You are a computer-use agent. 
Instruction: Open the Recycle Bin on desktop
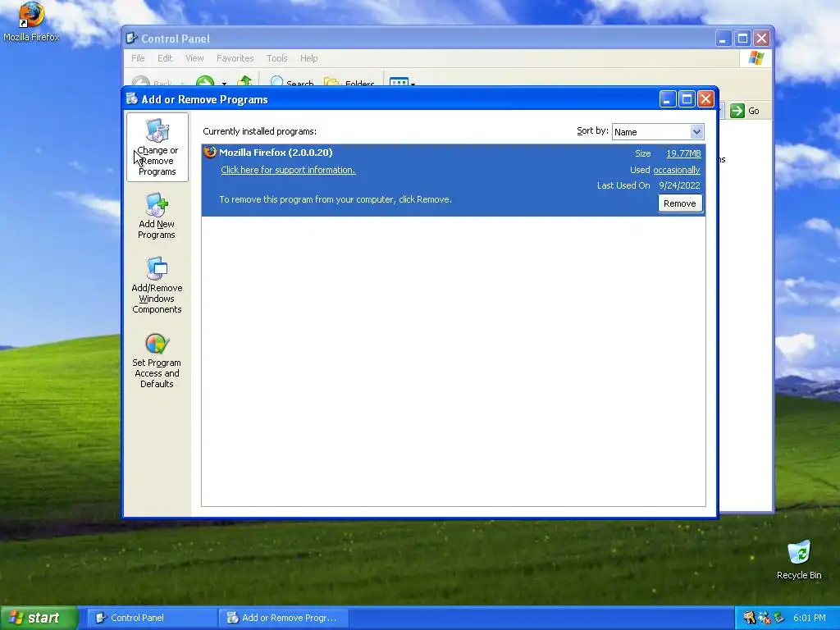pyautogui.click(x=799, y=559)
